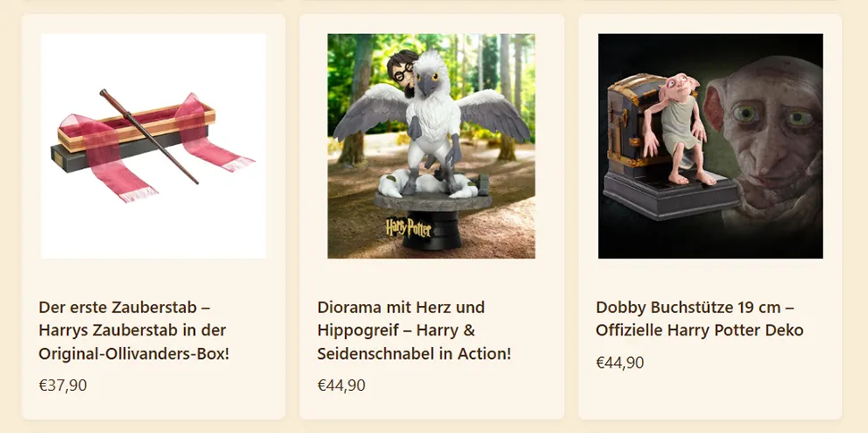
Task: Click the 'Offizielle Harry Potter Deko' title line
Action: click(x=700, y=330)
